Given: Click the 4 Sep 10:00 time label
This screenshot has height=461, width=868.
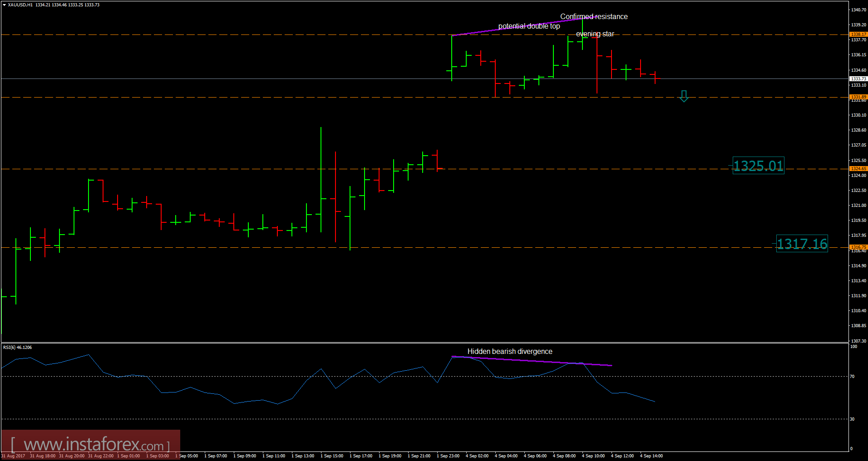Looking at the screenshot, I should pos(593,456).
